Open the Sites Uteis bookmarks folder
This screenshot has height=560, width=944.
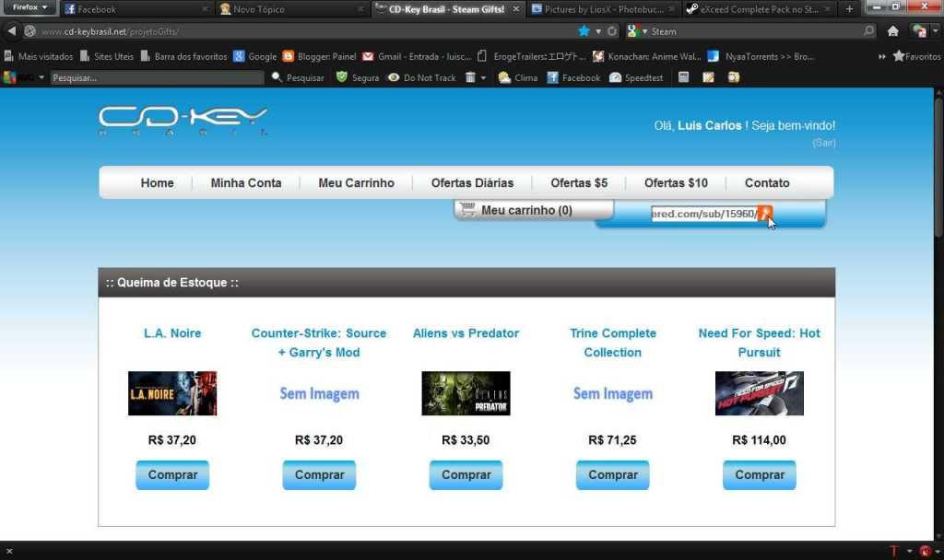pos(107,56)
